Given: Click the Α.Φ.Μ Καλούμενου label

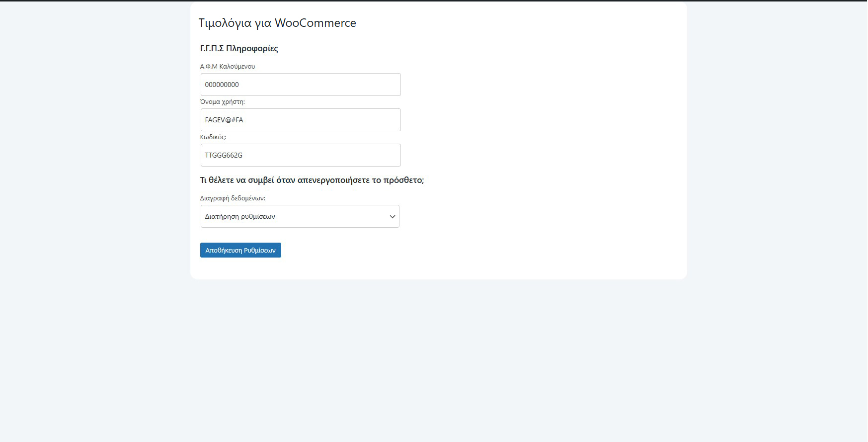Looking at the screenshot, I should [x=227, y=66].
